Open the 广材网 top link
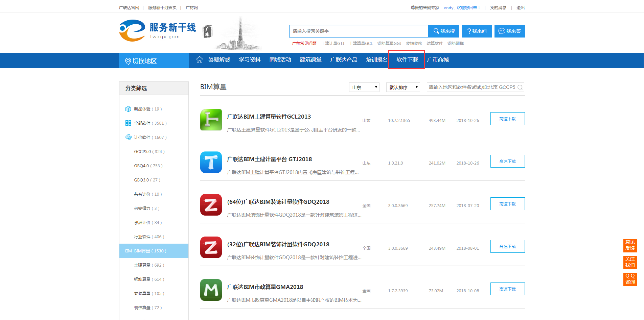This screenshot has height=320, width=644. 192,7
